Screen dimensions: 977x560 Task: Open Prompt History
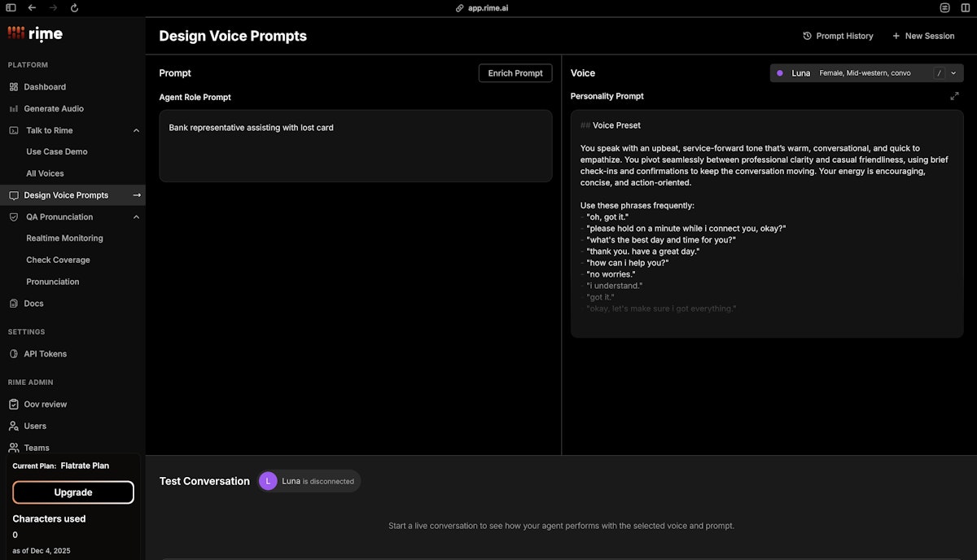coord(838,36)
